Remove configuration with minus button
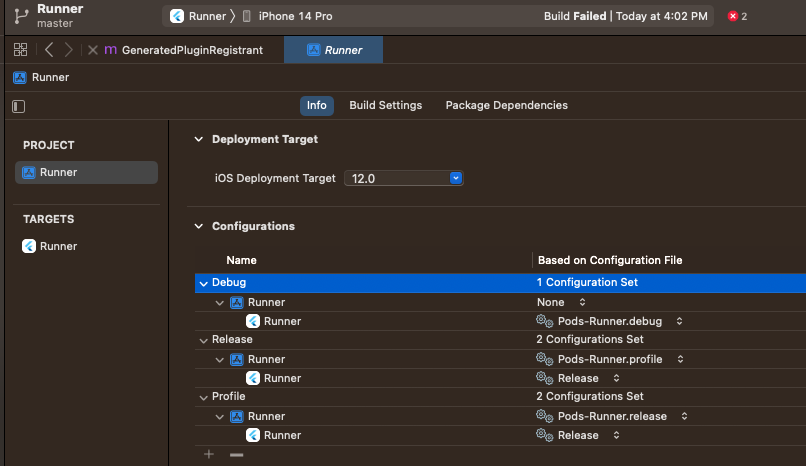This screenshot has height=466, width=806. pyautogui.click(x=236, y=455)
